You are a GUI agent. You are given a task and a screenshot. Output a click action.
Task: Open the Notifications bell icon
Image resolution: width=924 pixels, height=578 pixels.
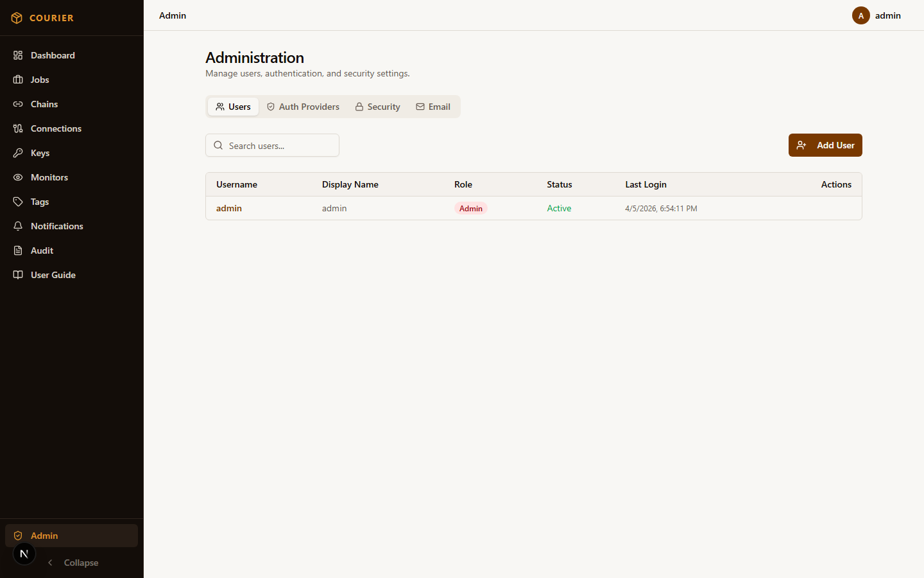(18, 226)
